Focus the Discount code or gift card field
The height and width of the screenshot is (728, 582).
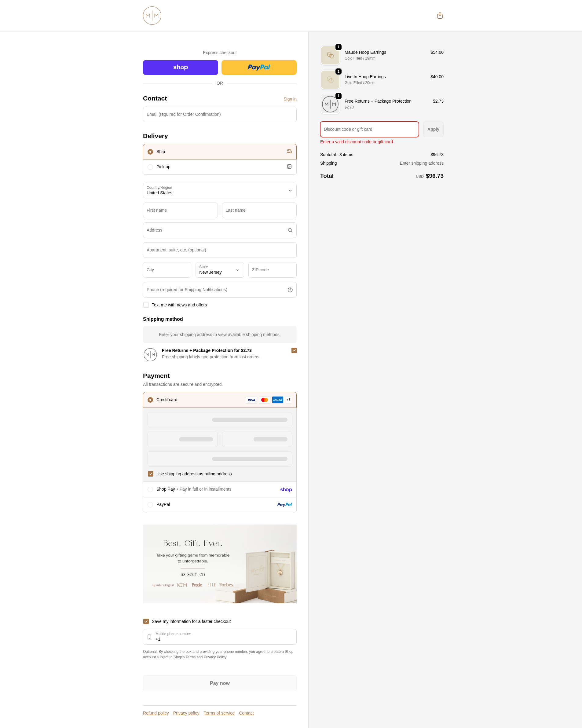369,129
